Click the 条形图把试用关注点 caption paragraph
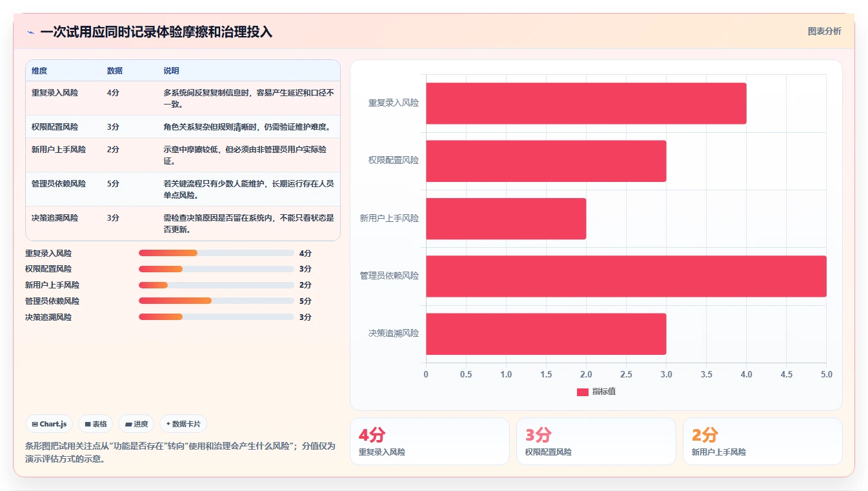 [180, 452]
